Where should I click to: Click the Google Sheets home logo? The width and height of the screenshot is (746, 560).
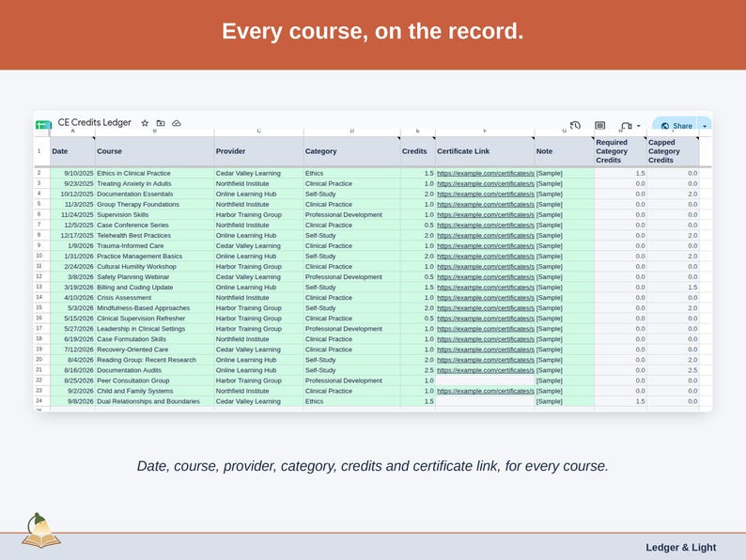tap(43, 125)
